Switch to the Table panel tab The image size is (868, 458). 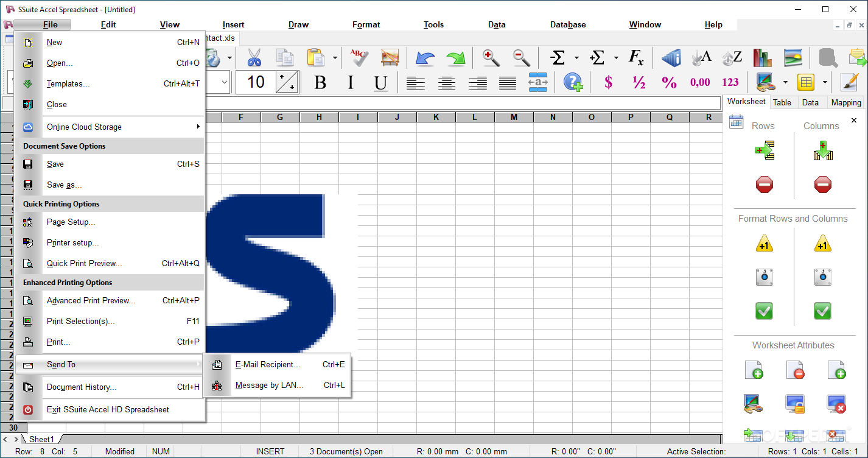782,102
